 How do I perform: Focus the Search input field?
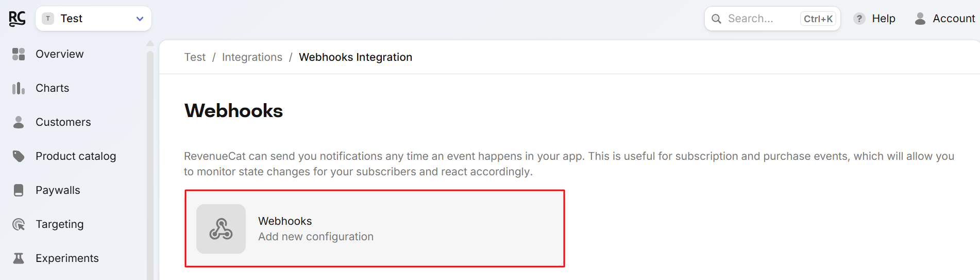pos(772,19)
